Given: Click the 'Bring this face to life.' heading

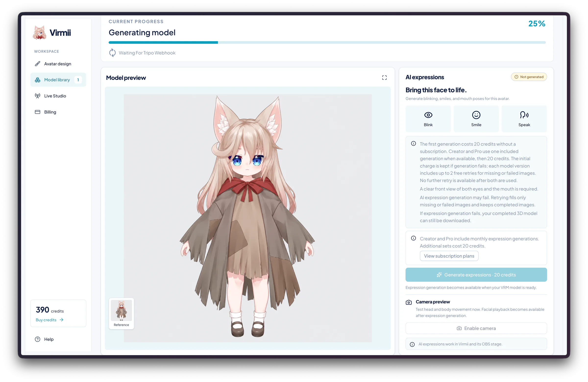Looking at the screenshot, I should (x=436, y=90).
